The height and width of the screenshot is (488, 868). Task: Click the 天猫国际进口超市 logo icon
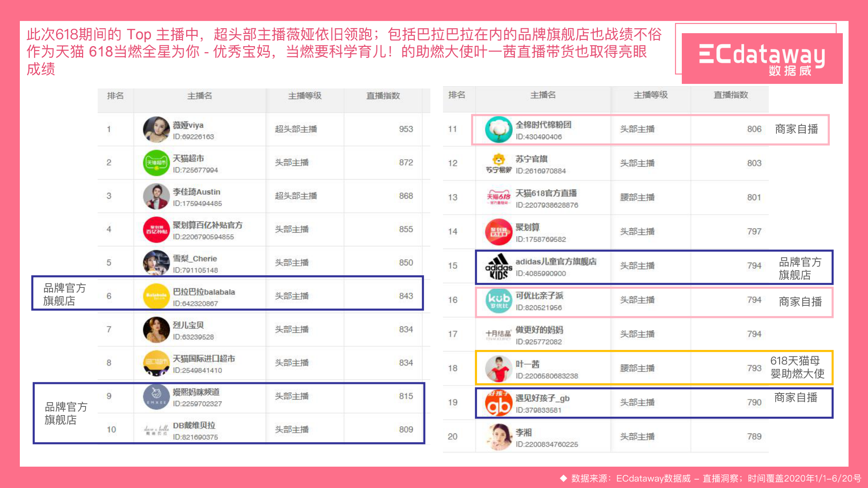pos(156,363)
